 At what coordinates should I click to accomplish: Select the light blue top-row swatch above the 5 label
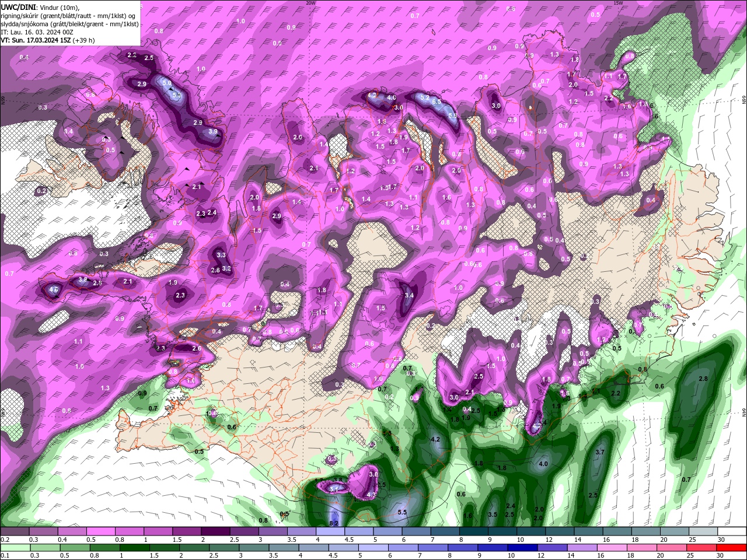(388, 531)
